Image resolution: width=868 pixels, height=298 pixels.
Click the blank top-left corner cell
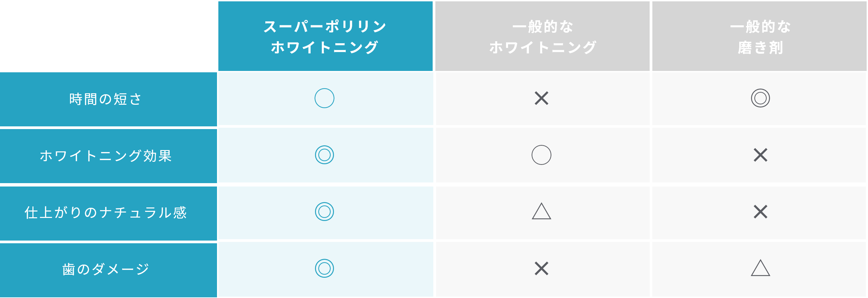[x=108, y=35]
